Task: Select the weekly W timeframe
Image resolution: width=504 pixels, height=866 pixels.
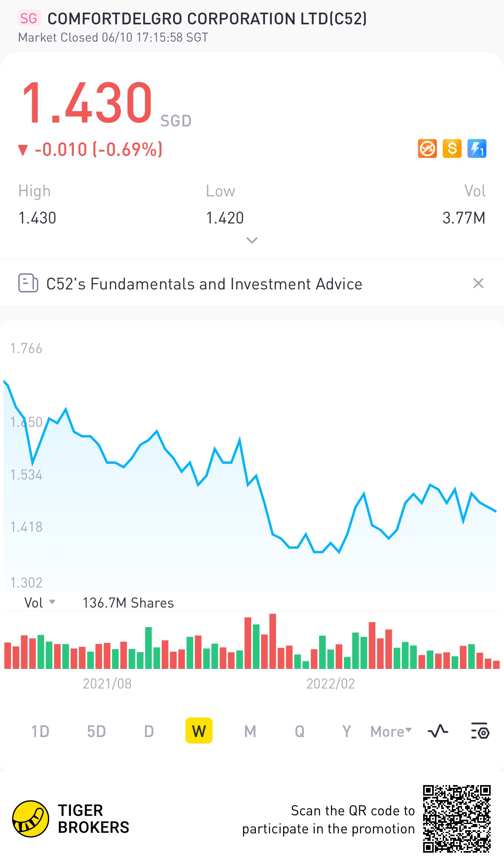Action: pos(199,731)
